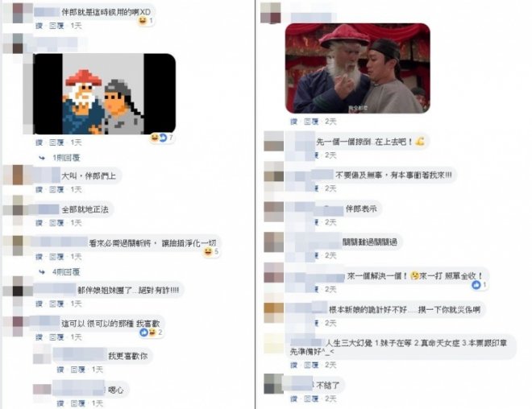The image size is (532, 409).
Task: Reply to the "全部就地正法" comment
Action: click(x=56, y=223)
